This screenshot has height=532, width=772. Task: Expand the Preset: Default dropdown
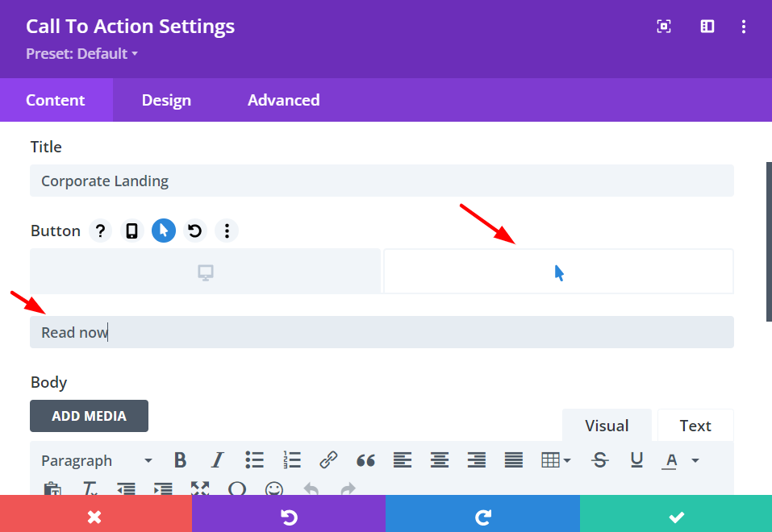(81, 54)
